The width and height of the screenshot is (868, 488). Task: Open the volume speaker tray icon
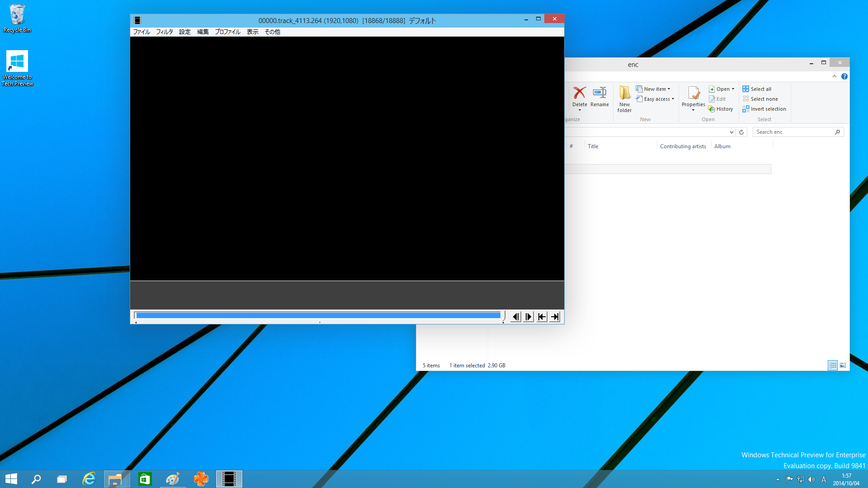click(x=811, y=479)
